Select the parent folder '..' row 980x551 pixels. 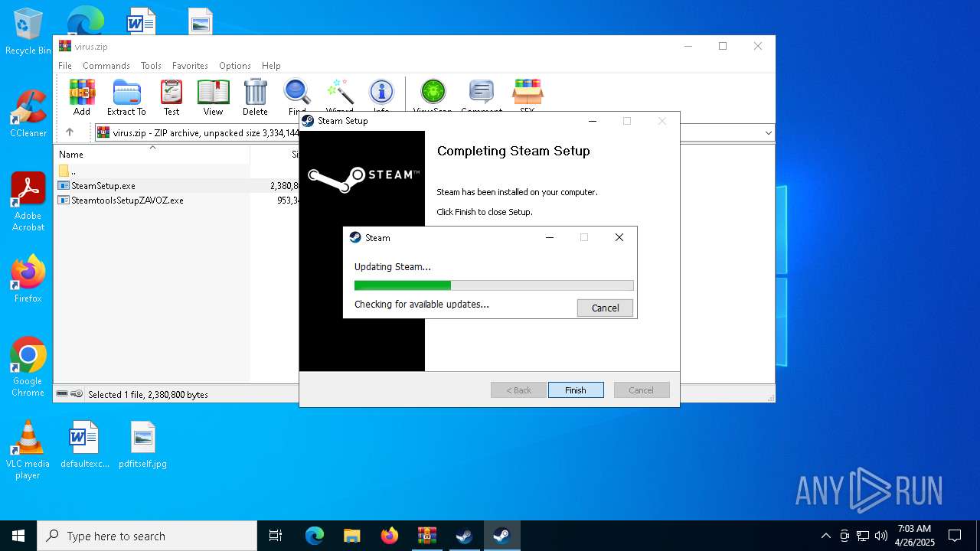pyautogui.click(x=178, y=171)
